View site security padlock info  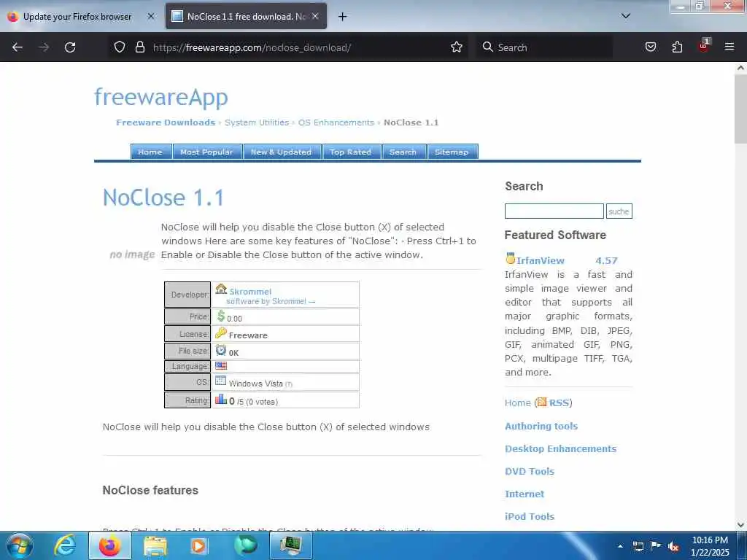139,47
